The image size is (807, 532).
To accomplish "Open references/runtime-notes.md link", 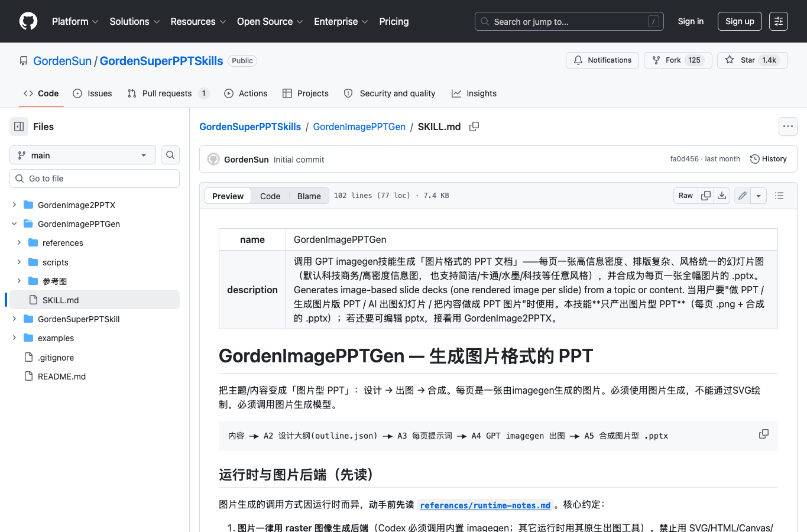I will point(485,505).
